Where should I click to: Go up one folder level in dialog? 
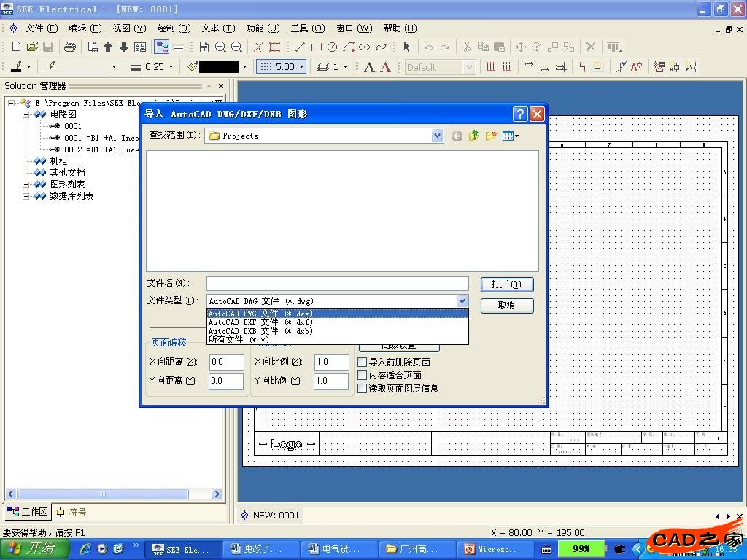pyautogui.click(x=474, y=136)
